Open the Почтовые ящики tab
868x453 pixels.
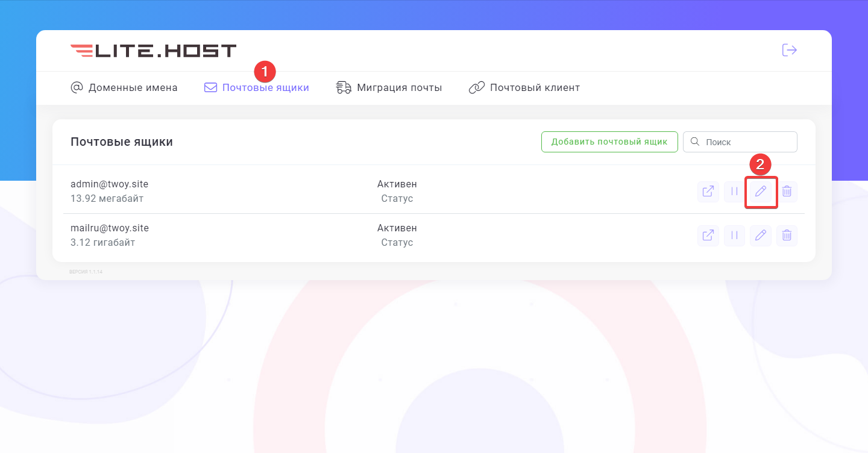[257, 88]
